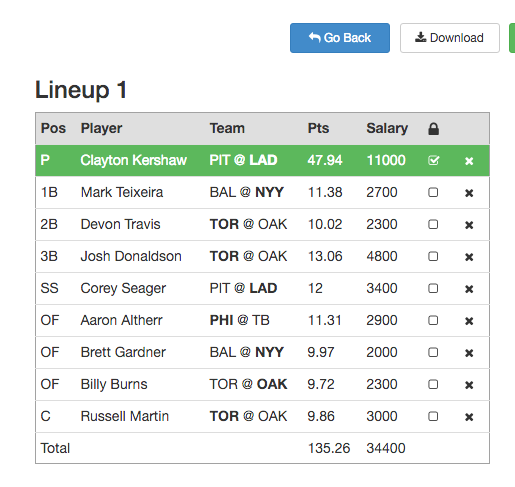Image resolution: width=515 pixels, height=487 pixels.
Task: Select the Player column header
Action: pyautogui.click(x=101, y=128)
